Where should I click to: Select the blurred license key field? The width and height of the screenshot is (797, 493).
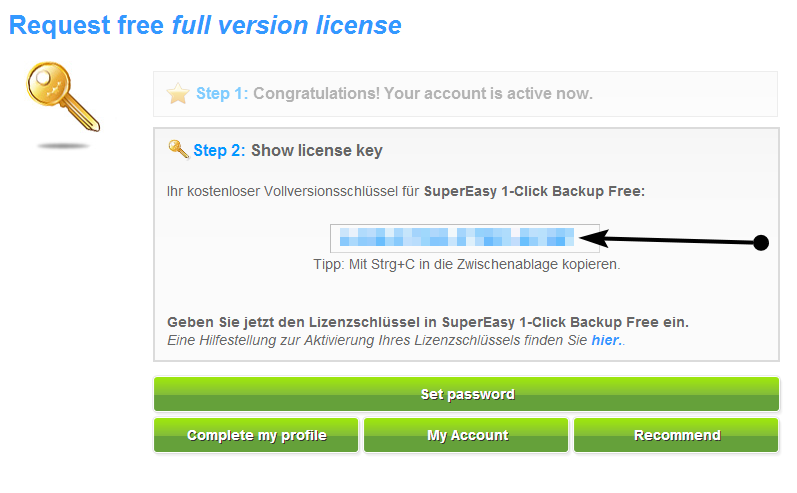[x=464, y=238]
